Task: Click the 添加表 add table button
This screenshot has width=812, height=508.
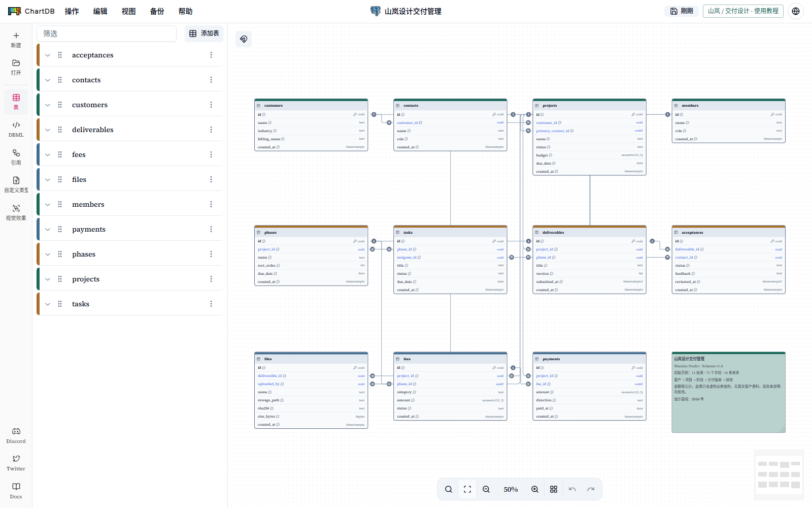Action: (204, 34)
